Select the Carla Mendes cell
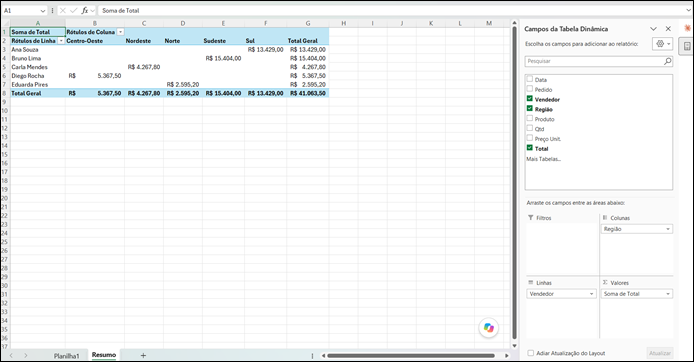The height and width of the screenshot is (362, 694). (x=38, y=67)
